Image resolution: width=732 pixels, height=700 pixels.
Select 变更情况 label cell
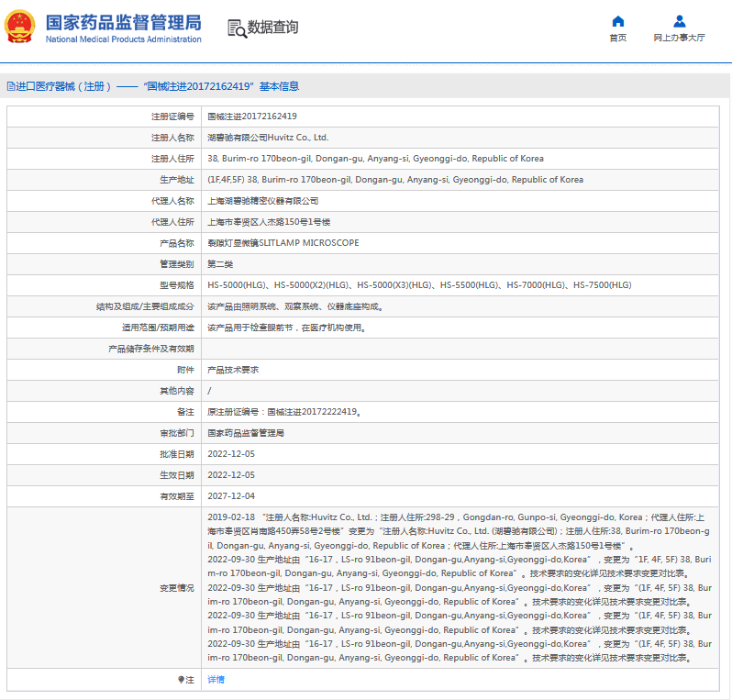104,588
